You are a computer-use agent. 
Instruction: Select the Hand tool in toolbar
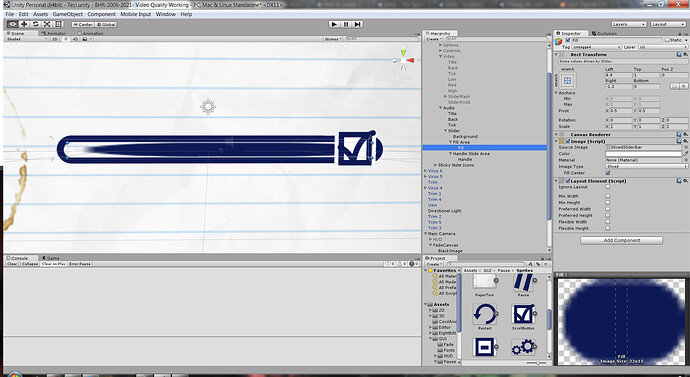click(x=13, y=24)
